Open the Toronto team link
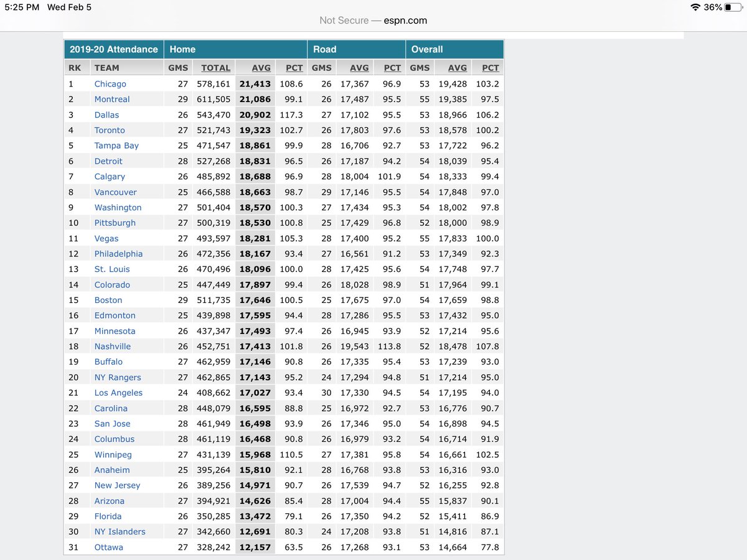Screen dimensions: 747x560 pyautogui.click(x=110, y=130)
